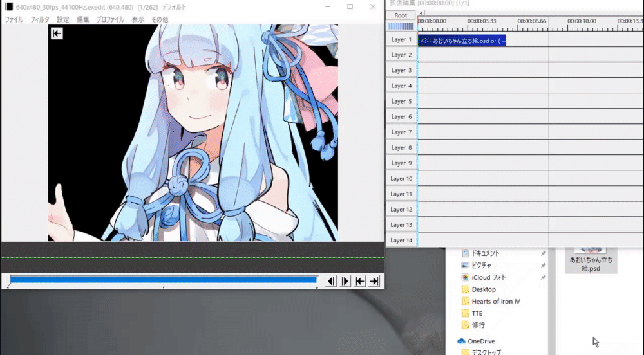Screen dimensions: 644x355
Task: Click the 00:00:03.33 mark on the time ruler
Action: [x=481, y=21]
